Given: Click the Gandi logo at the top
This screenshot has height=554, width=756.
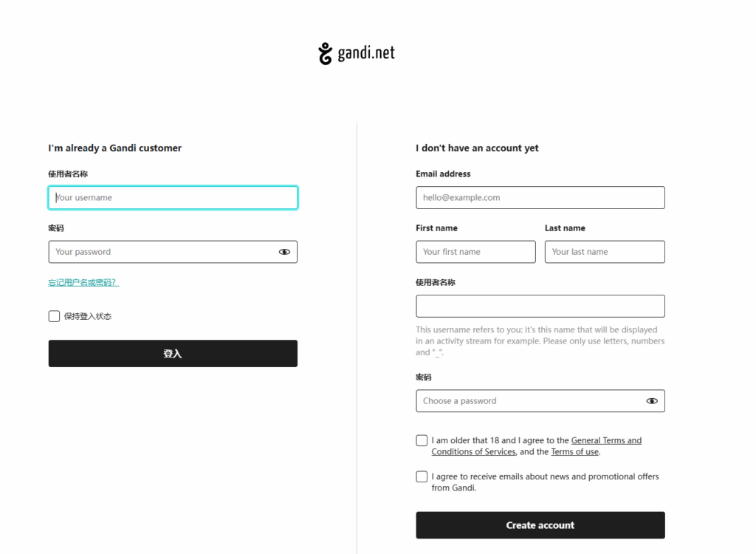Looking at the screenshot, I should pyautogui.click(x=357, y=54).
